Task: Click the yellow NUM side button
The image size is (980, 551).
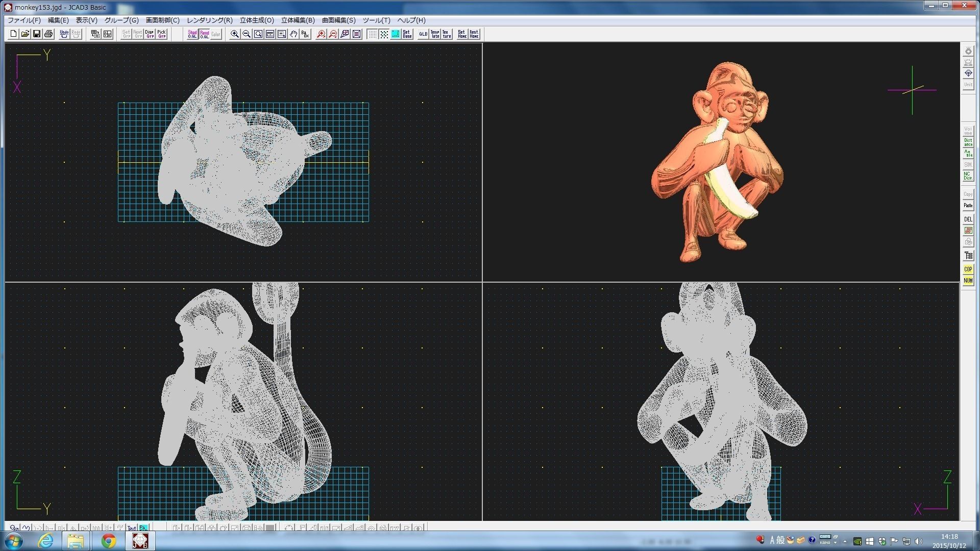Action: pos(968,281)
